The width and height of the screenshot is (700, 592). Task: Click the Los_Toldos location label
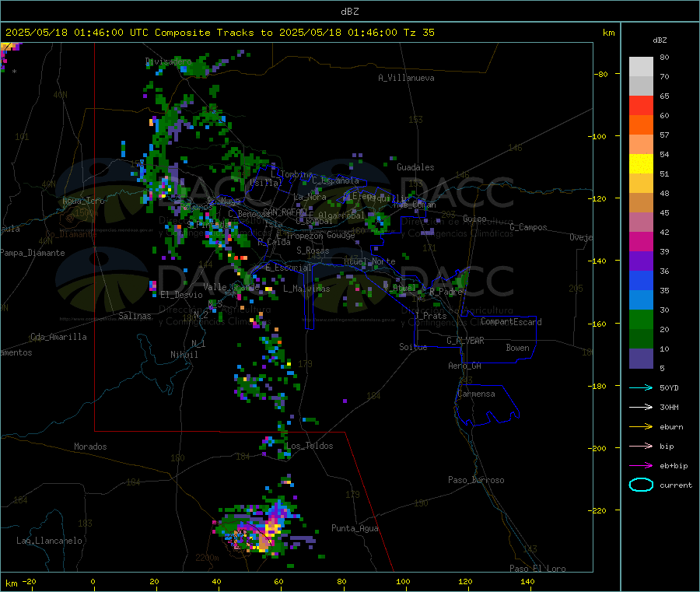[310, 446]
